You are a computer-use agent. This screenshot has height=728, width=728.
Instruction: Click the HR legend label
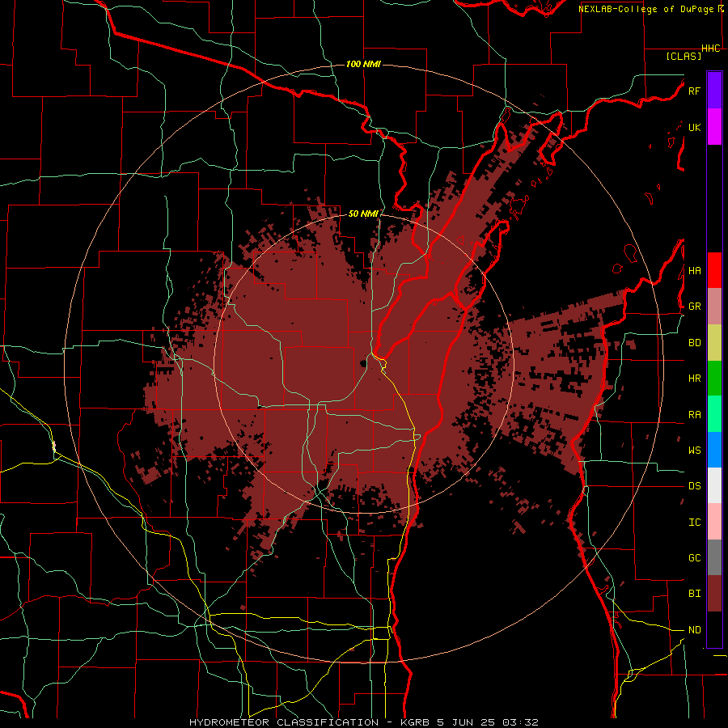(x=694, y=379)
